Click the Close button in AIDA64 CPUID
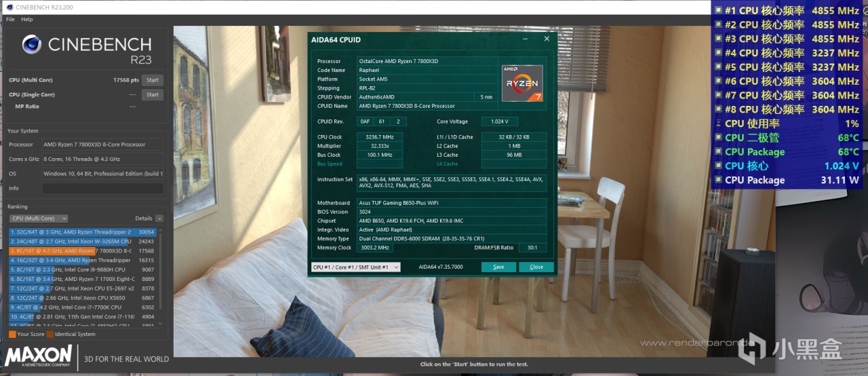The width and height of the screenshot is (868, 376). tap(536, 267)
